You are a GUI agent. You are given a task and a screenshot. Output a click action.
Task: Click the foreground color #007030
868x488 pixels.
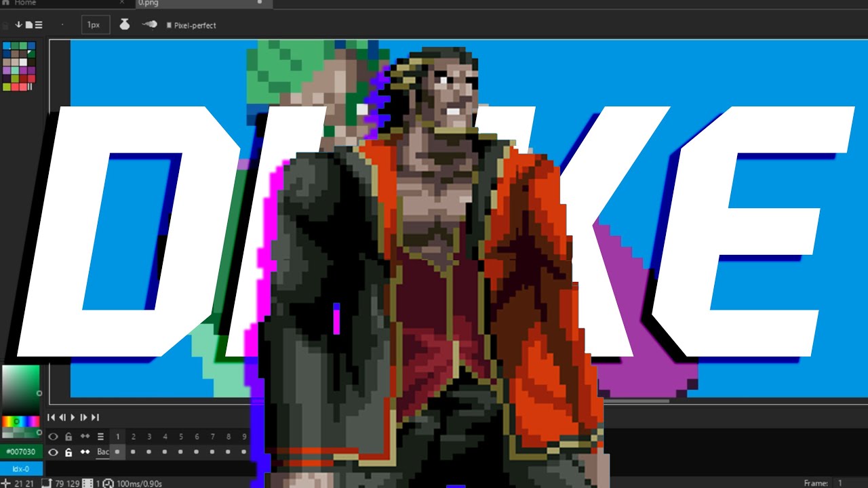coord(21,451)
